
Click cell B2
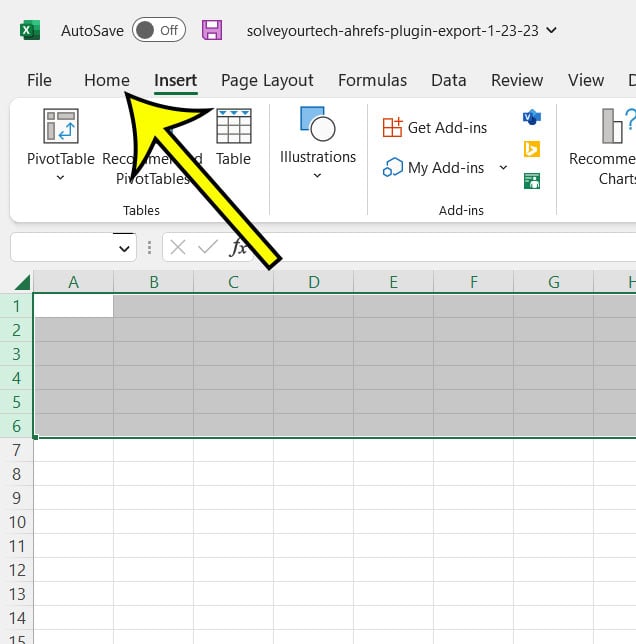tap(154, 330)
